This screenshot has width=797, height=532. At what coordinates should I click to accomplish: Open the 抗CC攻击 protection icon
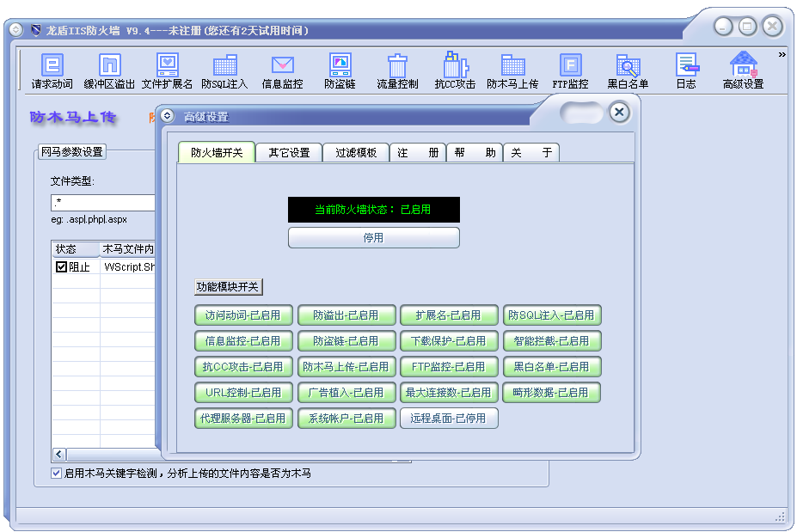(455, 69)
